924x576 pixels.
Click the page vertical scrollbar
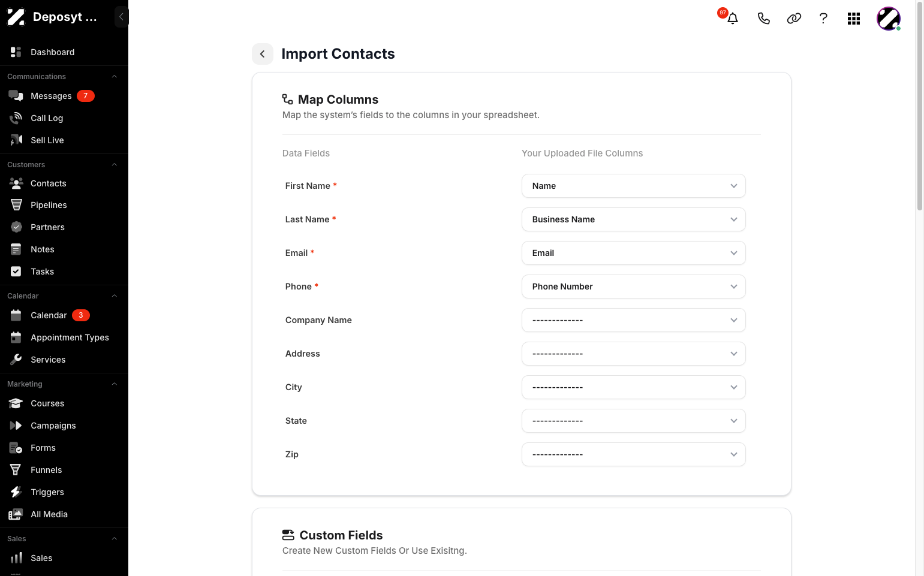click(x=920, y=106)
